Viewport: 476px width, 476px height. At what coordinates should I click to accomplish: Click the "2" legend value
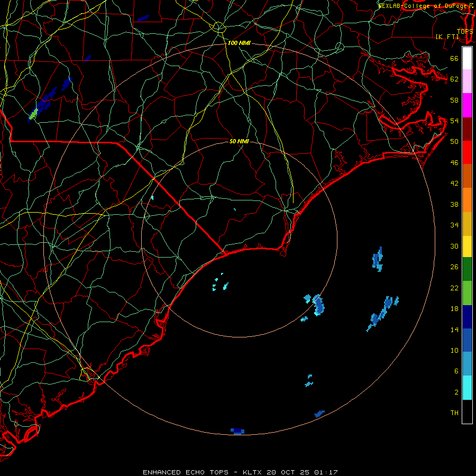pos(456,392)
